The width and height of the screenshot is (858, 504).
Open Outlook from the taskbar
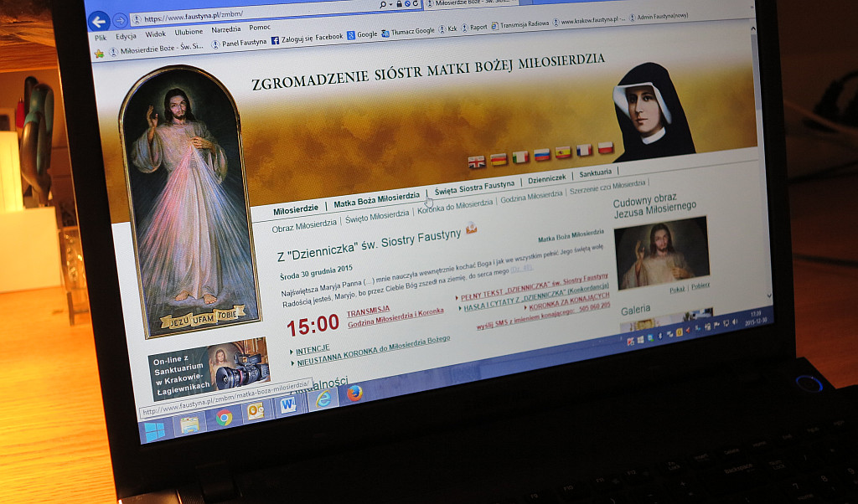pos(256,411)
